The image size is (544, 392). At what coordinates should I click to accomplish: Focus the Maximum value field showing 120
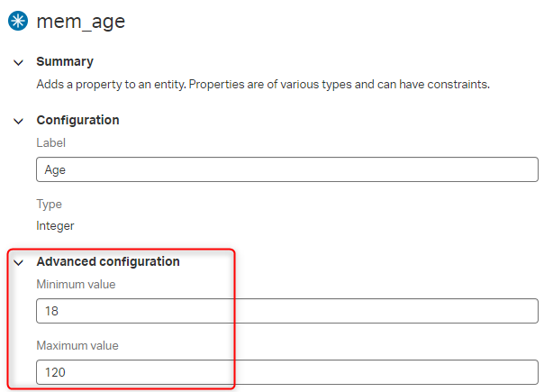(287, 372)
